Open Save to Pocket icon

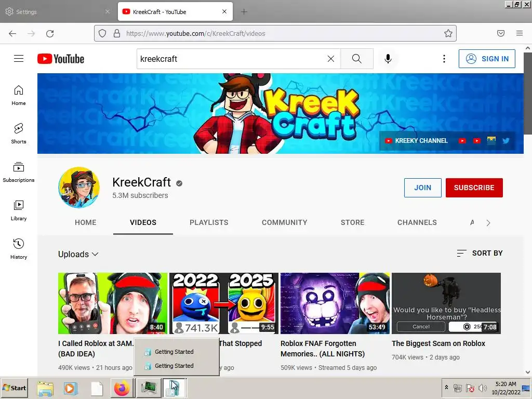(x=501, y=33)
